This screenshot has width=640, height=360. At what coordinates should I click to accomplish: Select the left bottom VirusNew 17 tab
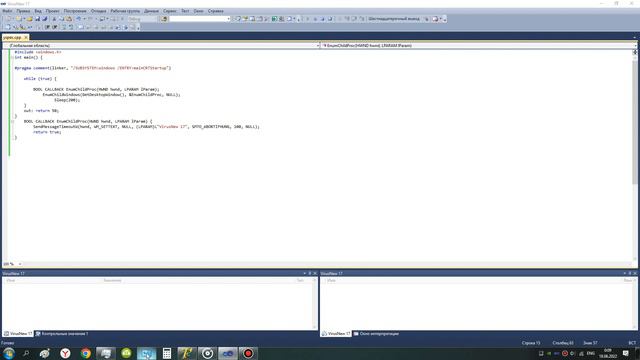coord(18,334)
